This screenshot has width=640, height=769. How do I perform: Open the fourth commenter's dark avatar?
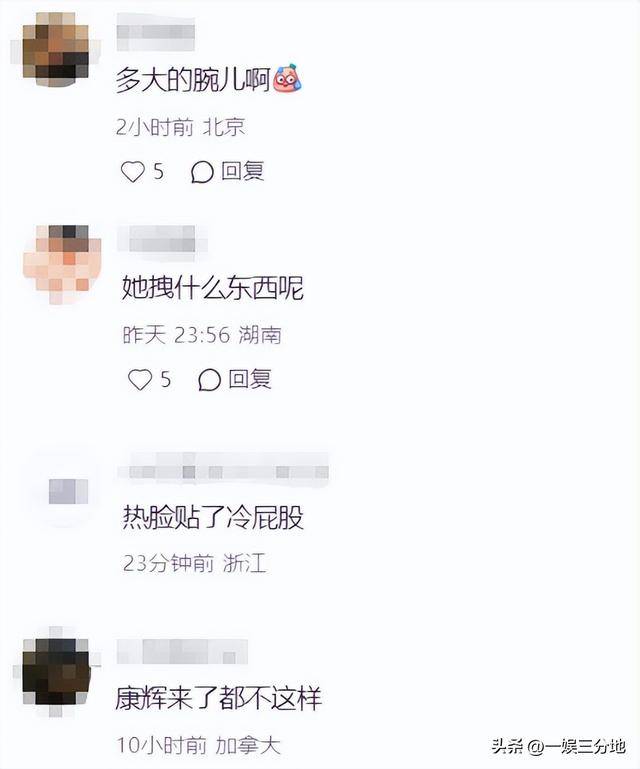tap(57, 672)
